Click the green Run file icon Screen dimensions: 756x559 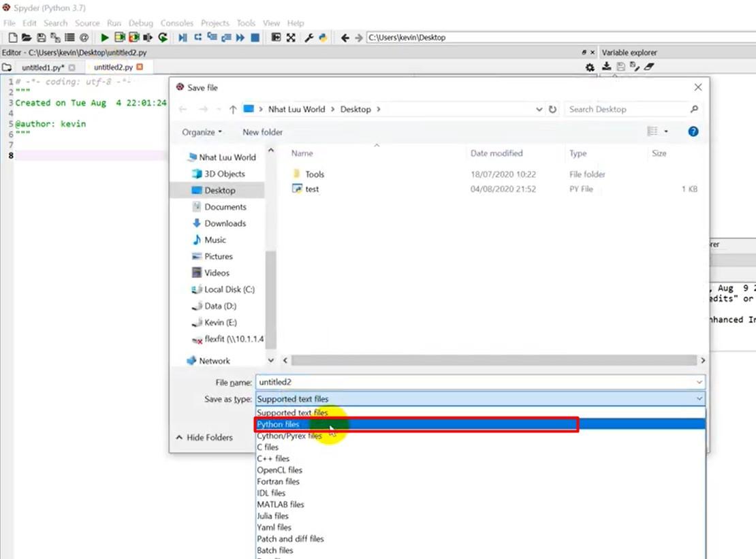105,37
